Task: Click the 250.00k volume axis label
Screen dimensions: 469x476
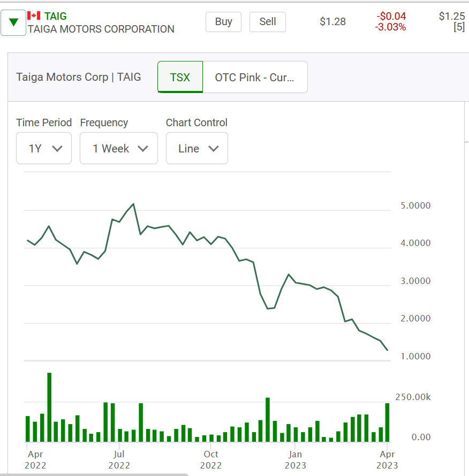Action: pyautogui.click(x=413, y=397)
